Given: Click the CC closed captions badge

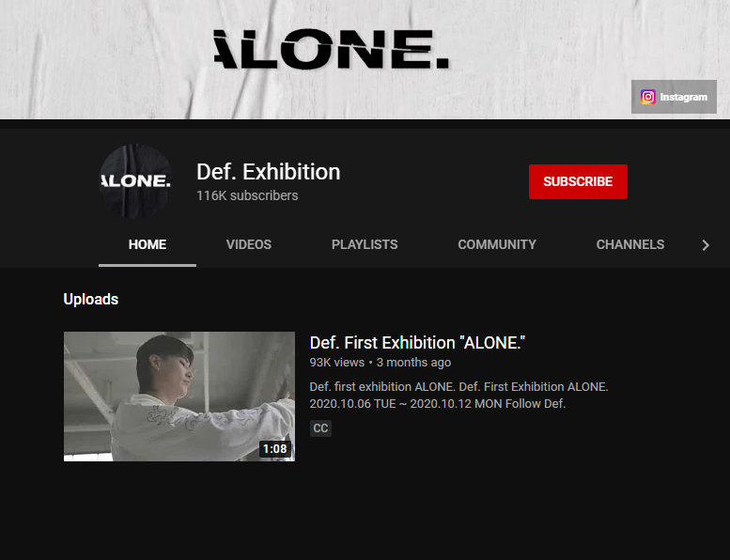Looking at the screenshot, I should point(320,428).
